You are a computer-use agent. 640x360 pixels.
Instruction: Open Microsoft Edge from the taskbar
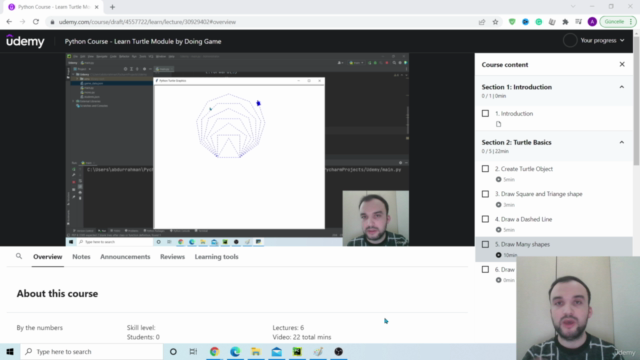click(x=235, y=351)
